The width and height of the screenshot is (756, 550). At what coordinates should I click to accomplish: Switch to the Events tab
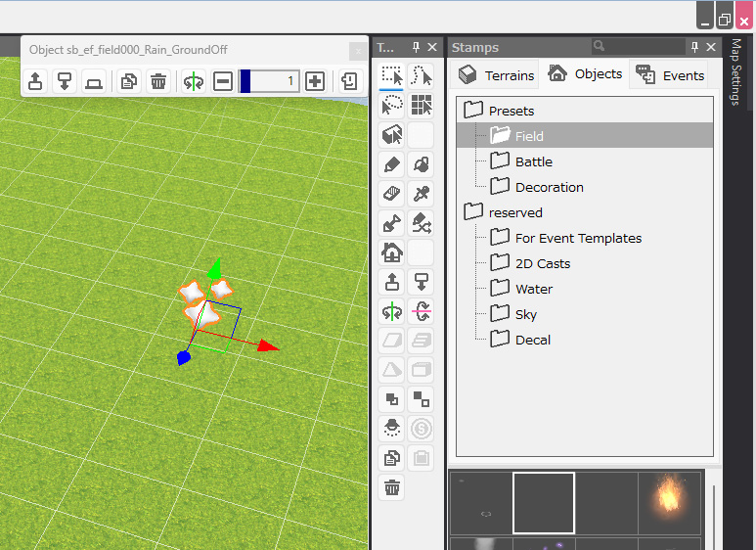point(670,75)
